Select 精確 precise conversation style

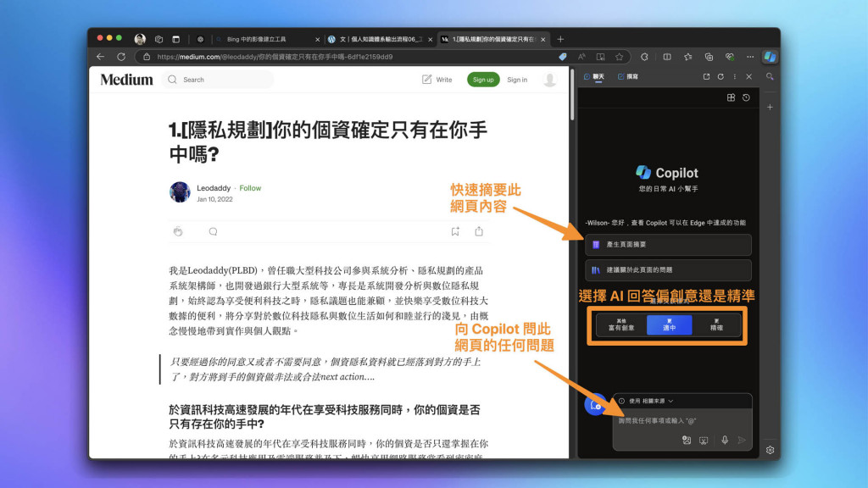click(716, 324)
